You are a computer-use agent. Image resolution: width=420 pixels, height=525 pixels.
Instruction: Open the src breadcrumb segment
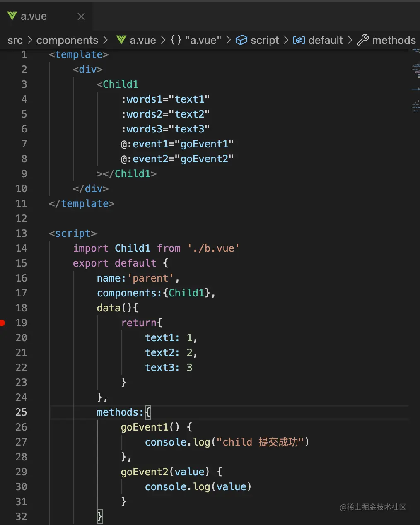[15, 40]
